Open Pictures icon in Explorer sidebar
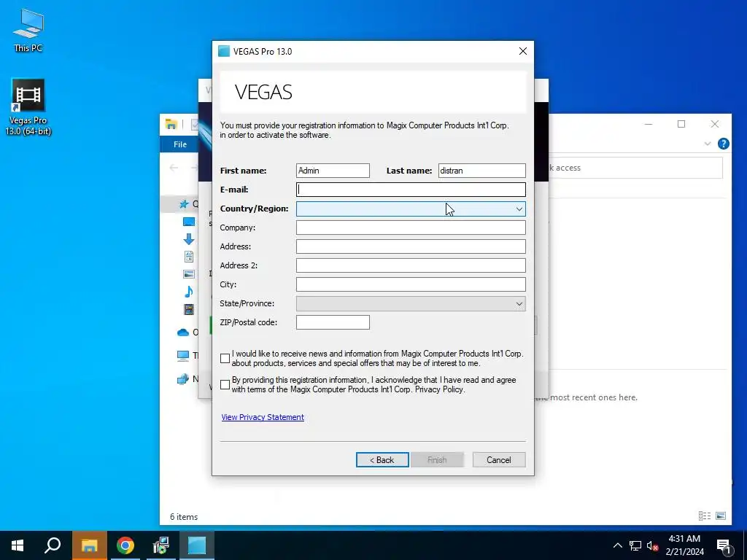The height and width of the screenshot is (560, 747). point(189,274)
